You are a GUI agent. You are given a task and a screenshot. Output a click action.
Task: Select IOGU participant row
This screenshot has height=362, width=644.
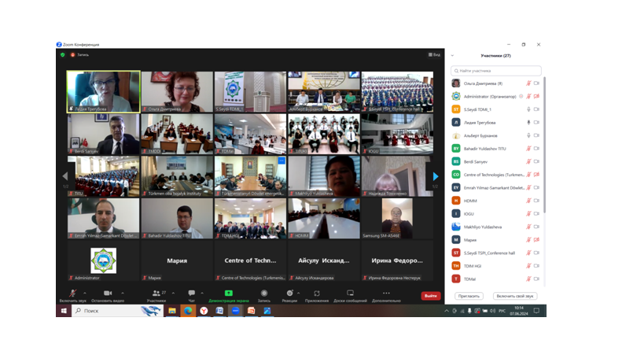[496, 214]
